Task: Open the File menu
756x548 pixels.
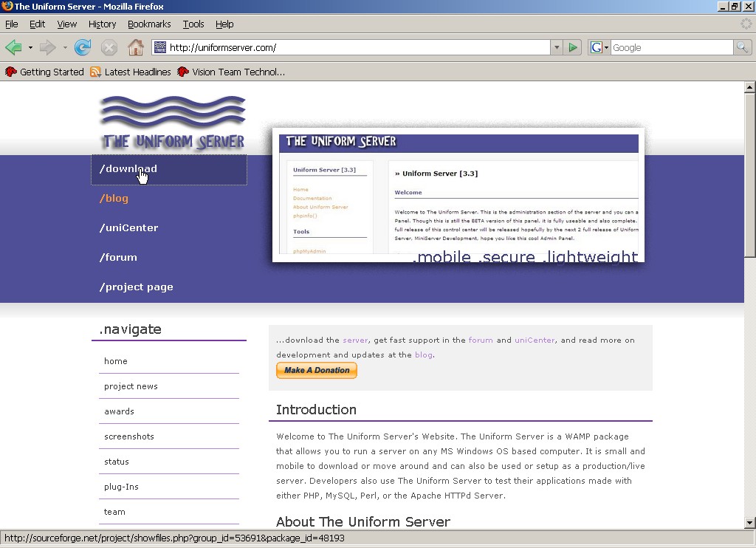Action: [12, 24]
